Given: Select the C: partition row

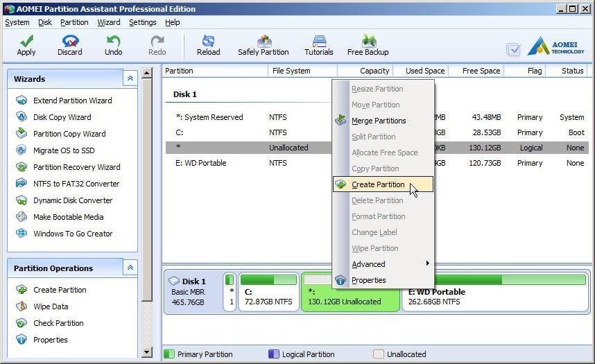Looking at the screenshot, I should [377, 132].
